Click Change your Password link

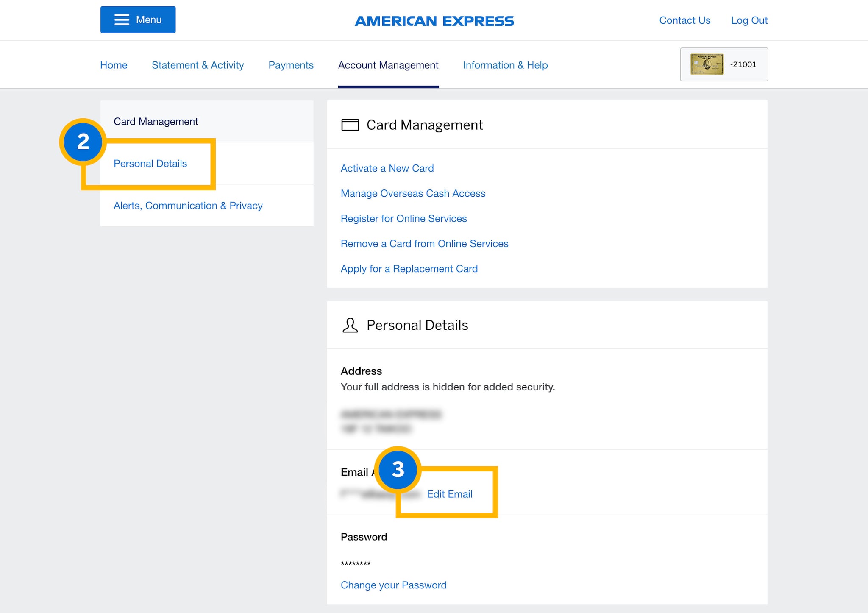tap(393, 585)
